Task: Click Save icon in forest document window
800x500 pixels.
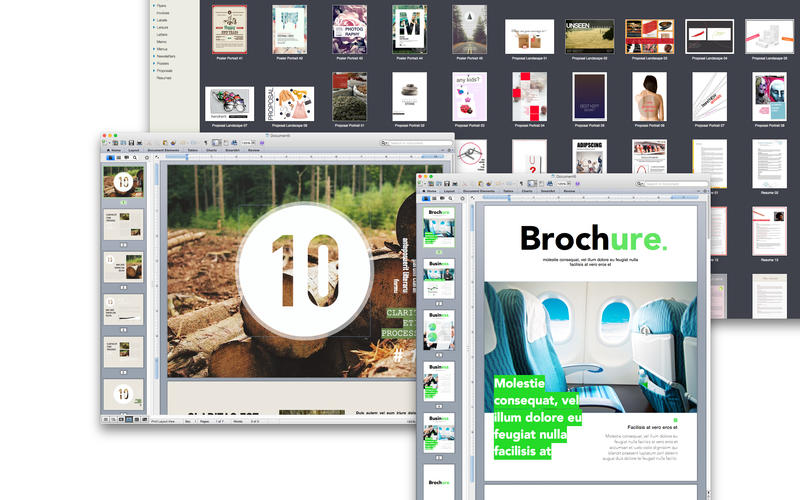Action: [131, 143]
